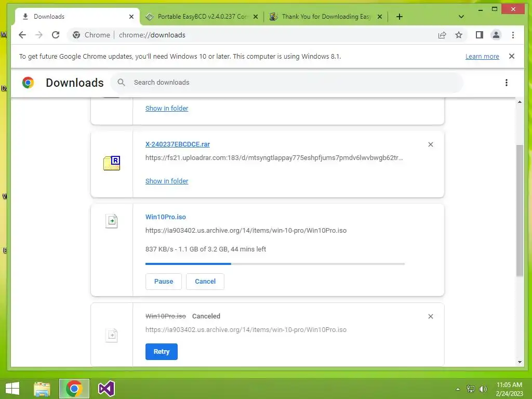The width and height of the screenshot is (532, 399).
Task: Close the Downloads tab
Action: point(131,17)
